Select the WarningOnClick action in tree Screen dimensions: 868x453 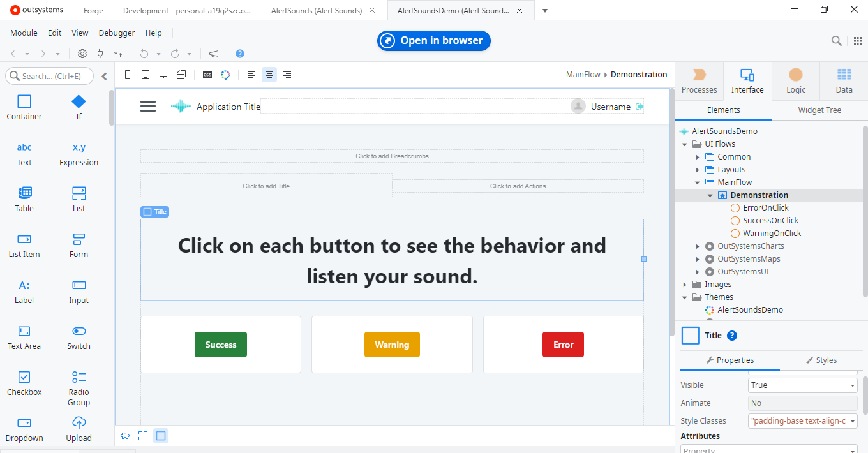(x=772, y=234)
